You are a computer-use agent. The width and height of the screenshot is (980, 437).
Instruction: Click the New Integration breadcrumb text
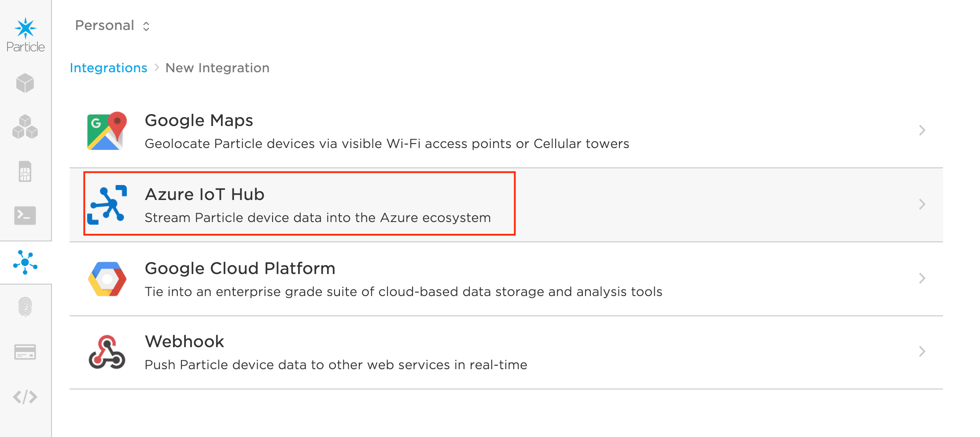tap(217, 68)
